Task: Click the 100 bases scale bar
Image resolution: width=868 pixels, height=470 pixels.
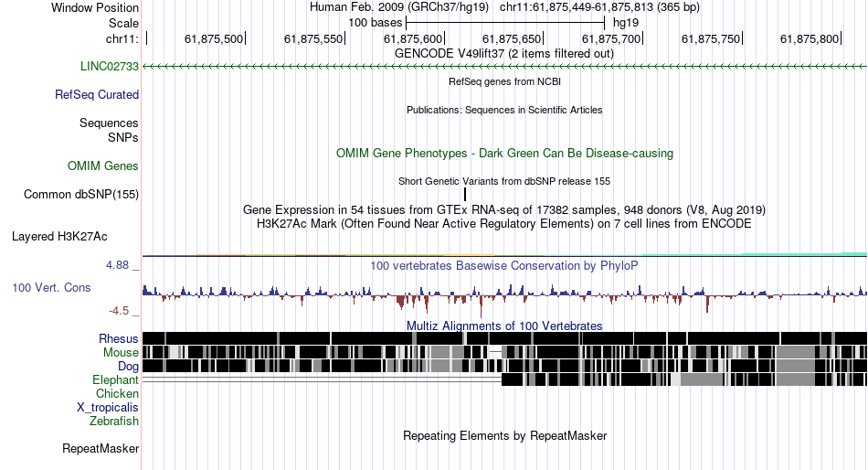Action: tap(505, 23)
